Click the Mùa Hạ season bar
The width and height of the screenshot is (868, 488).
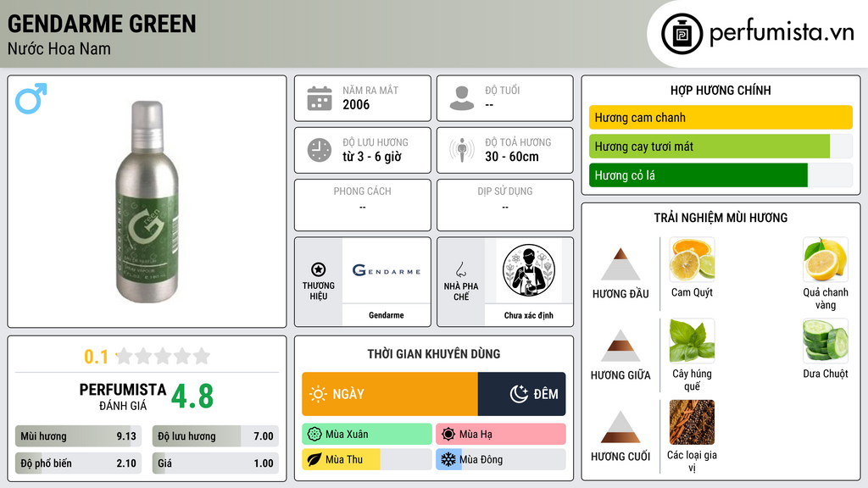click(501, 435)
